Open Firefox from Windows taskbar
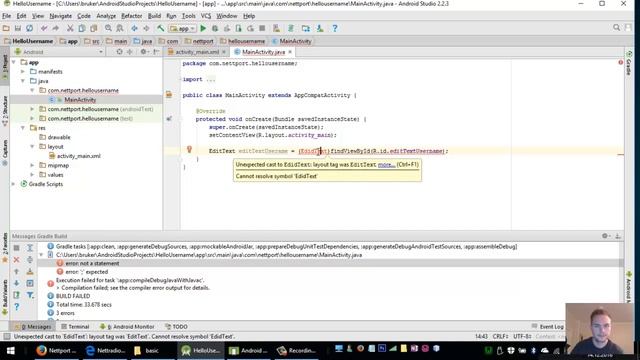The width and height of the screenshot is (640, 360). [56, 350]
